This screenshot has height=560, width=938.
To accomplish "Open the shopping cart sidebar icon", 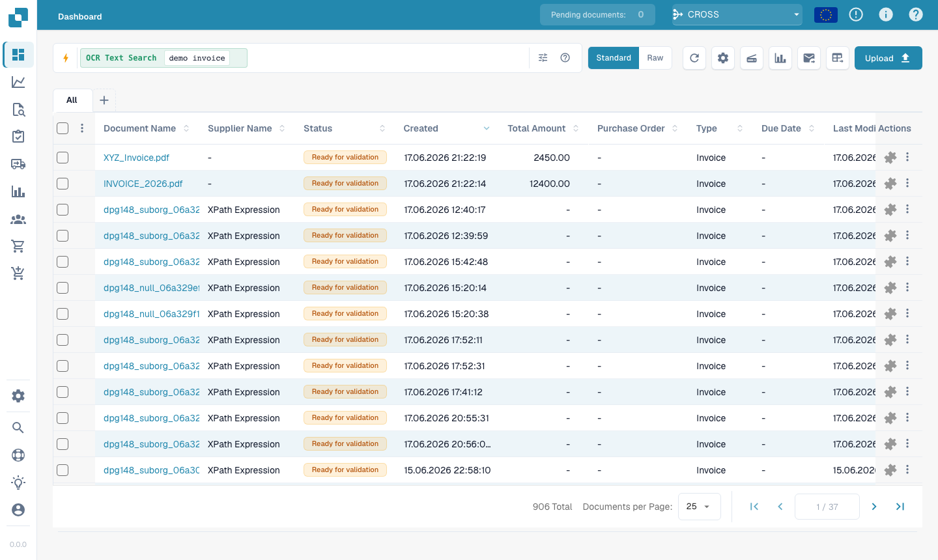I will [18, 246].
